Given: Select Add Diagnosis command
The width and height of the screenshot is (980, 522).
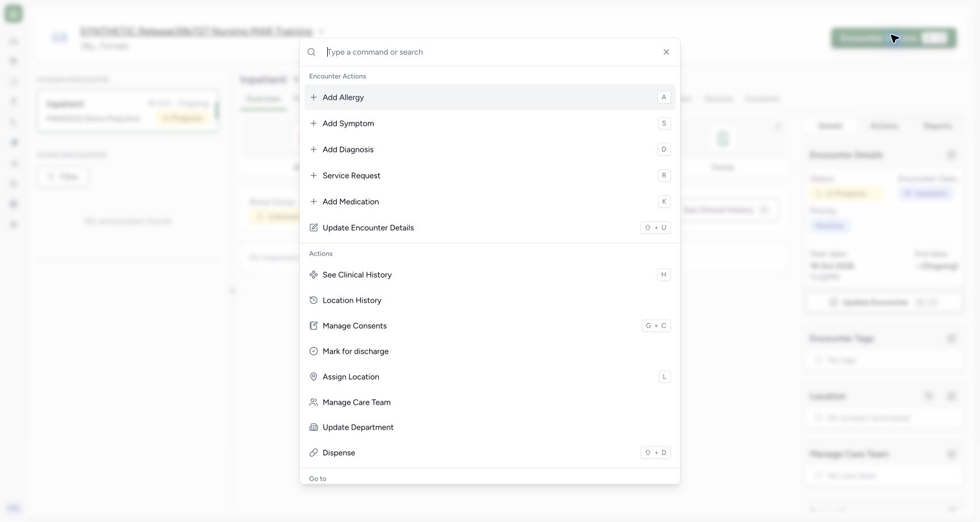Looking at the screenshot, I should [490, 150].
